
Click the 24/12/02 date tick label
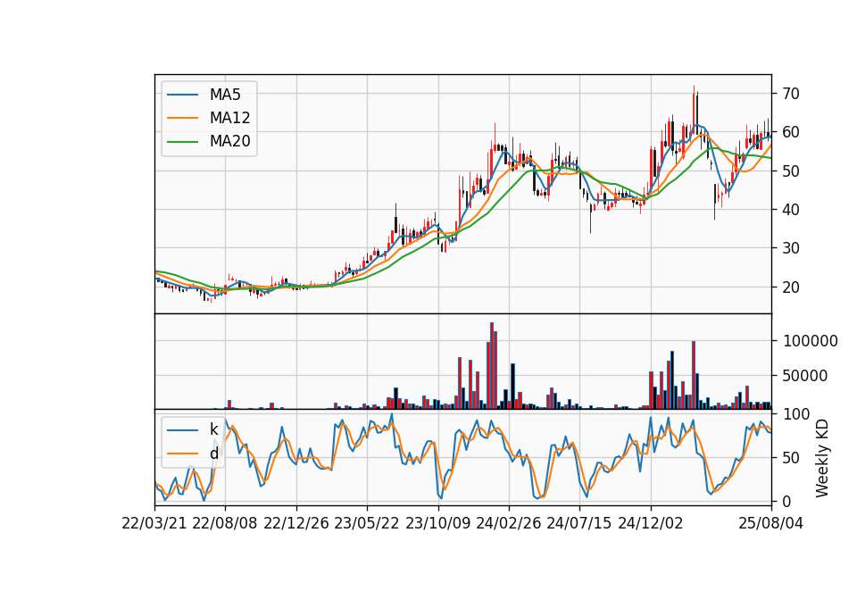tap(651, 523)
